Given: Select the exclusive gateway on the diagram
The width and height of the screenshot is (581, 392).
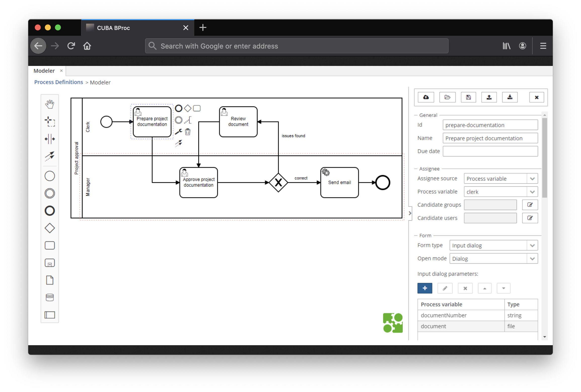Looking at the screenshot, I should point(278,182).
